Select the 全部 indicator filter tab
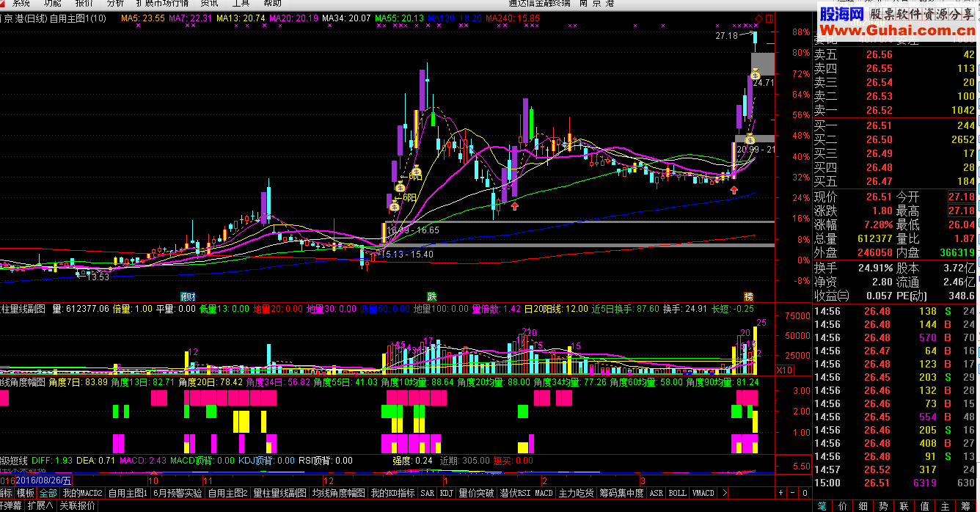This screenshot has height=512, width=980. [x=48, y=493]
